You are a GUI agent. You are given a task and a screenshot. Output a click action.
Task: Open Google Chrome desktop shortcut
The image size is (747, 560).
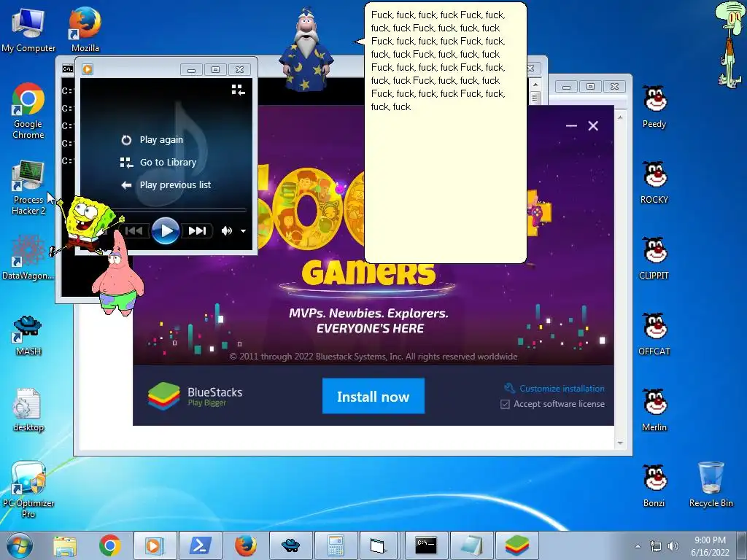[28, 111]
